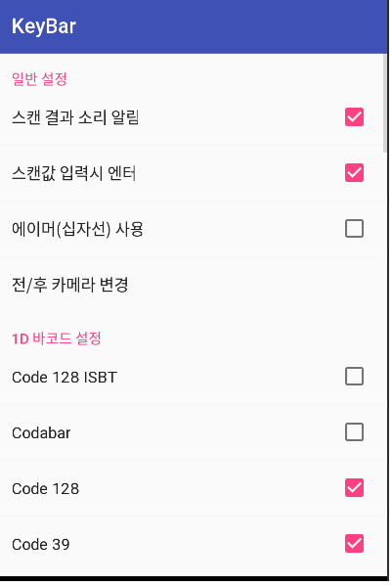Disable the 스캔 결과 소리 알림 checkbox
This screenshot has width=392, height=586.
[354, 117]
